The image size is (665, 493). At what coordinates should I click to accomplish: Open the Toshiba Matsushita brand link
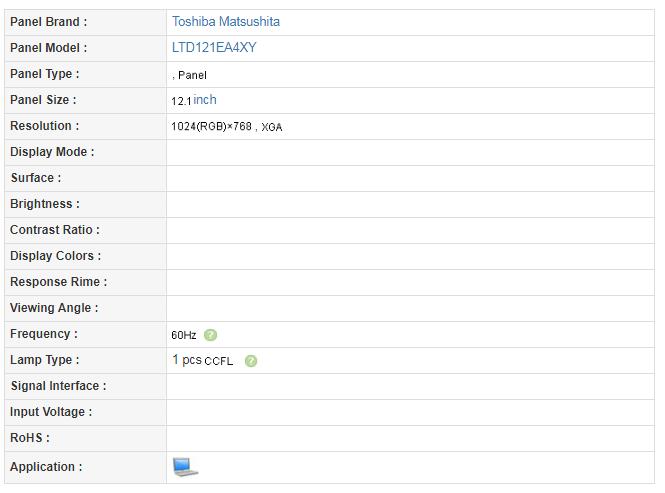[226, 22]
